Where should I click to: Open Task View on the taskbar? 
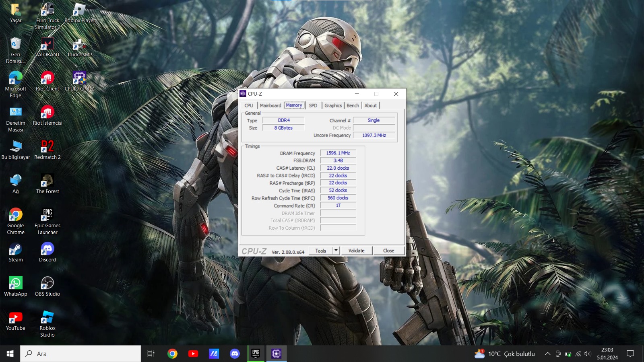click(x=151, y=354)
